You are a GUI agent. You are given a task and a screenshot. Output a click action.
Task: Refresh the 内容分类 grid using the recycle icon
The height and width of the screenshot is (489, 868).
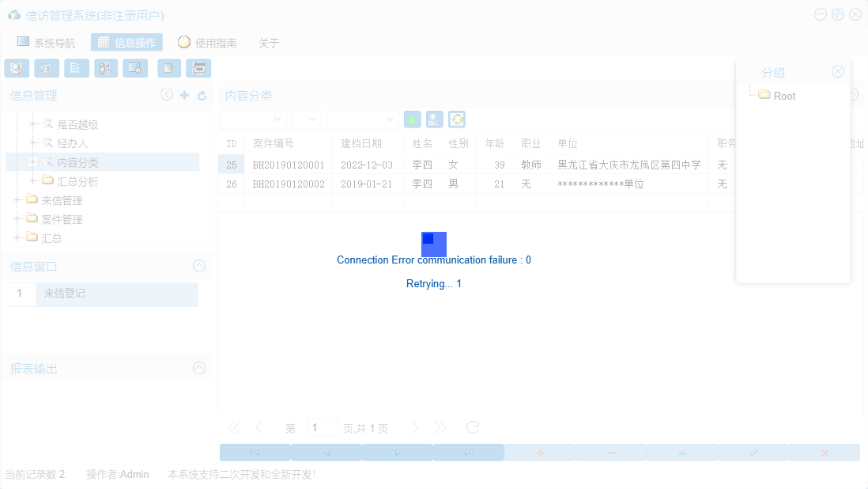point(458,119)
